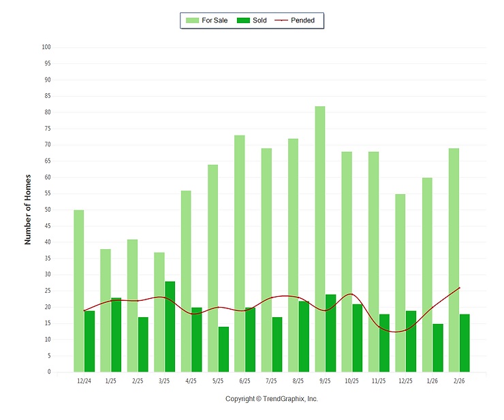Click the 50 value on y-axis
Viewport: 504px width, 420px height.
pyautogui.click(x=48, y=210)
